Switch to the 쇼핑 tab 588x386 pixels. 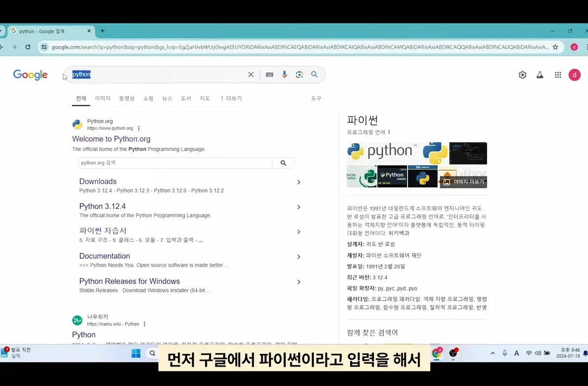click(148, 98)
